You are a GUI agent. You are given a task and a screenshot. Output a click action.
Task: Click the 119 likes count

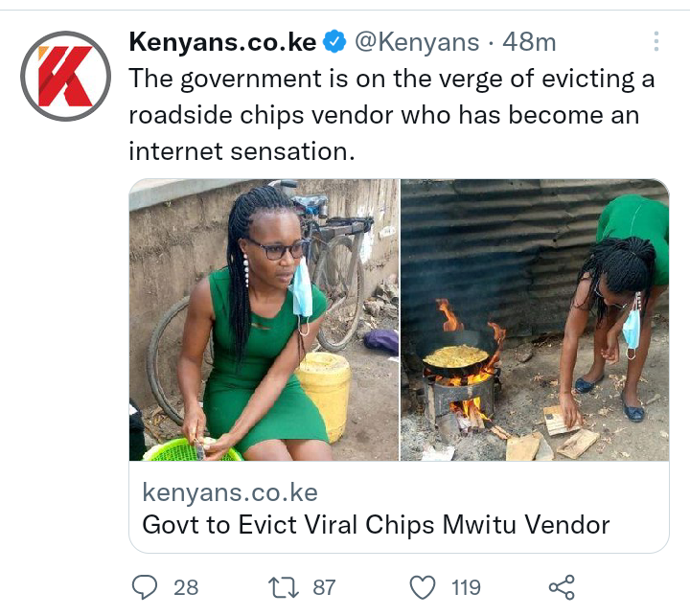click(466, 588)
